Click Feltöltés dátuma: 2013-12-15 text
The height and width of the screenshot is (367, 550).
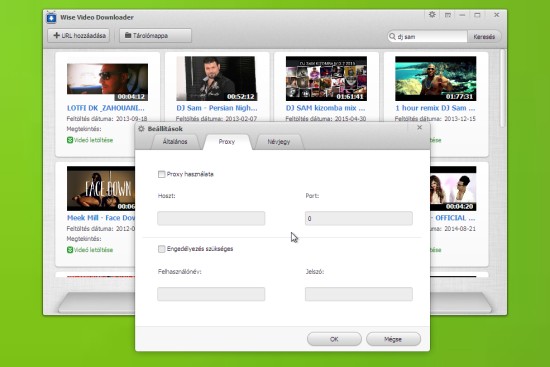[x=435, y=119]
